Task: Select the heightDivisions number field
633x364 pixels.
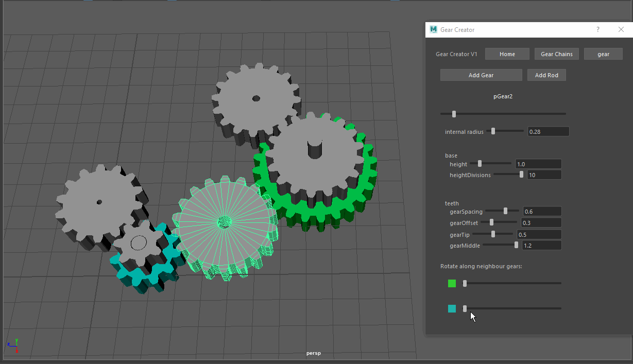Action: (543, 175)
